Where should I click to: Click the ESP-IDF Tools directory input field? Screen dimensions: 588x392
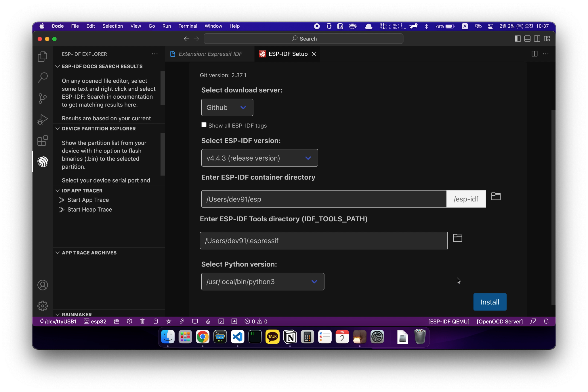coord(323,241)
